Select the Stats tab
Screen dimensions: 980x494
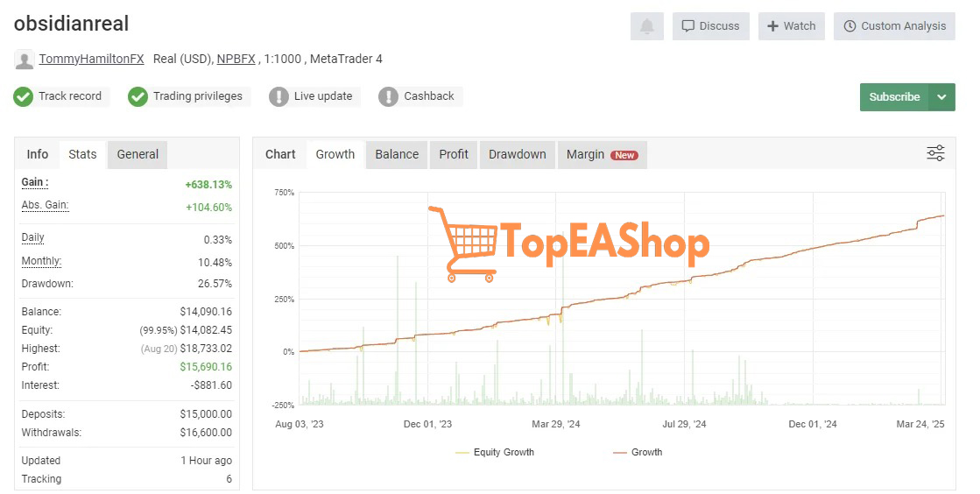click(x=82, y=154)
